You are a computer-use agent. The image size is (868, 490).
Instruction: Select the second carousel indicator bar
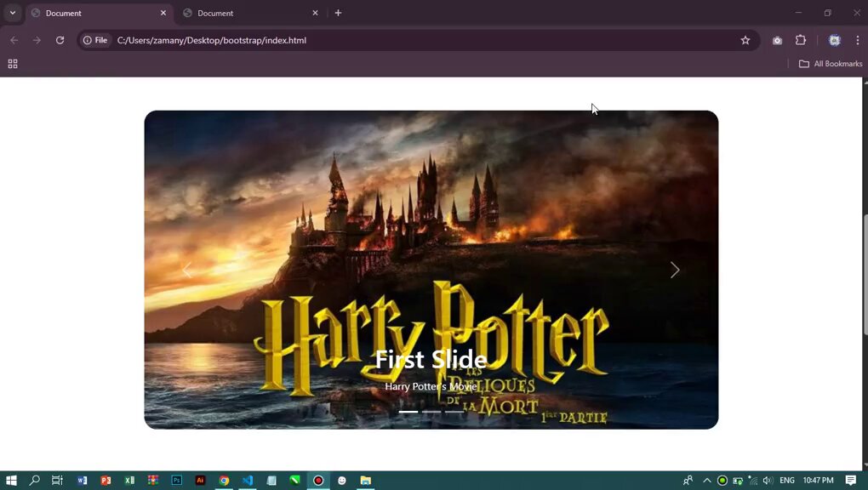click(x=431, y=412)
